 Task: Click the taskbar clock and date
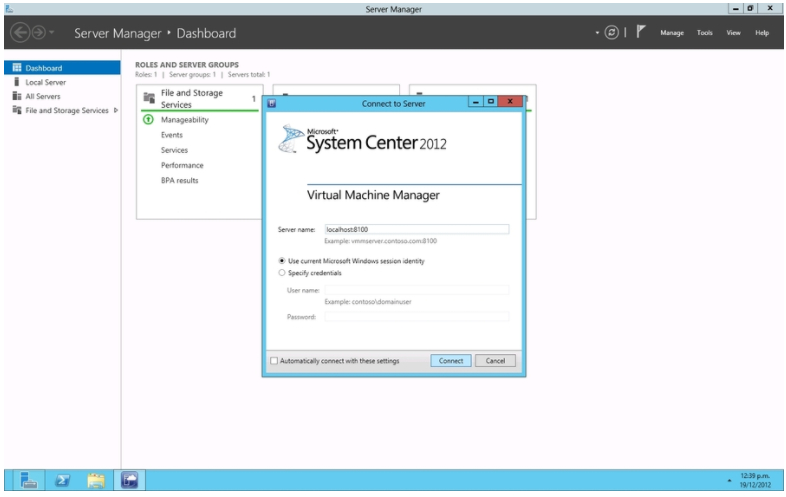755,480
